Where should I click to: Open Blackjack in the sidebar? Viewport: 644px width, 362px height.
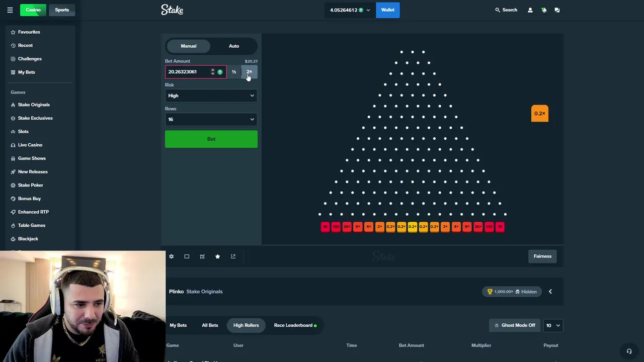tap(28, 239)
